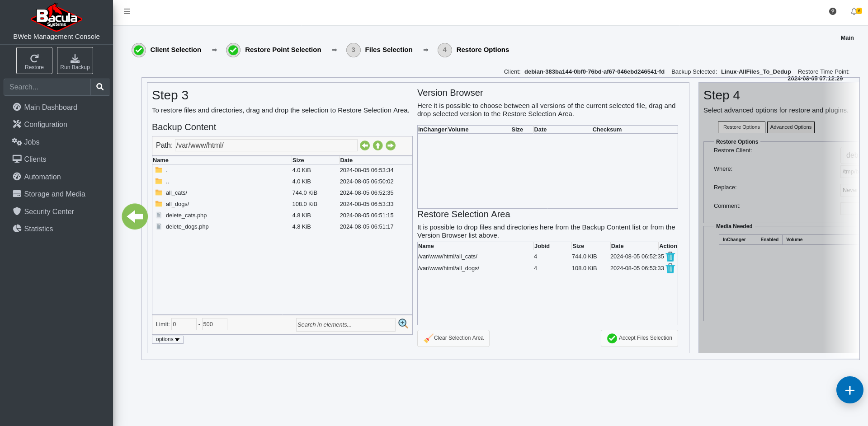868x426 pixels.
Task: Click the blue plus floating button
Action: pyautogui.click(x=849, y=390)
